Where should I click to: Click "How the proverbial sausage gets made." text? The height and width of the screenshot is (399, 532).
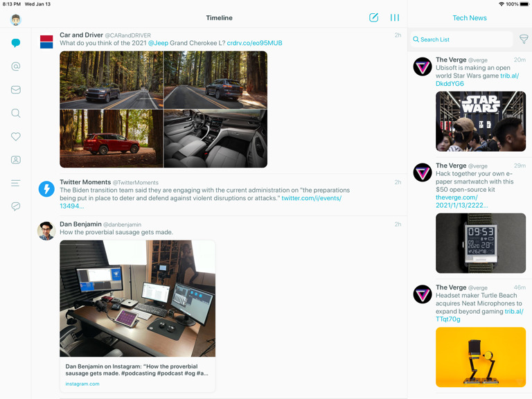116,233
